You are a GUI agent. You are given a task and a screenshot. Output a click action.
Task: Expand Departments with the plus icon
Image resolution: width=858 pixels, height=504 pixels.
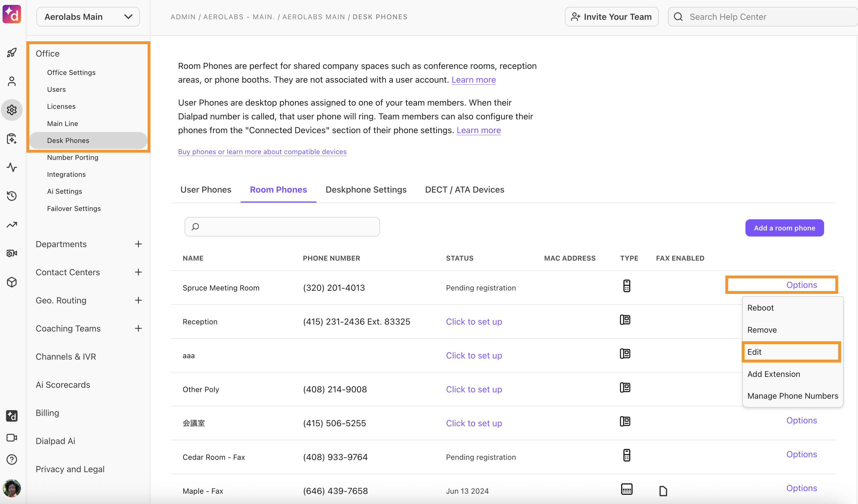point(138,244)
